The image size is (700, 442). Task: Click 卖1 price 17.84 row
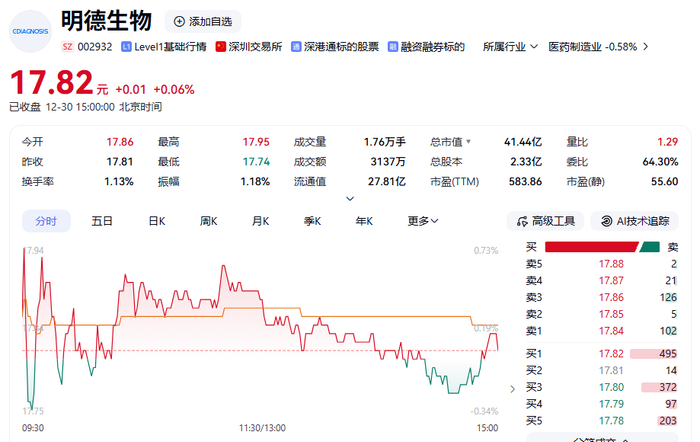601,331
